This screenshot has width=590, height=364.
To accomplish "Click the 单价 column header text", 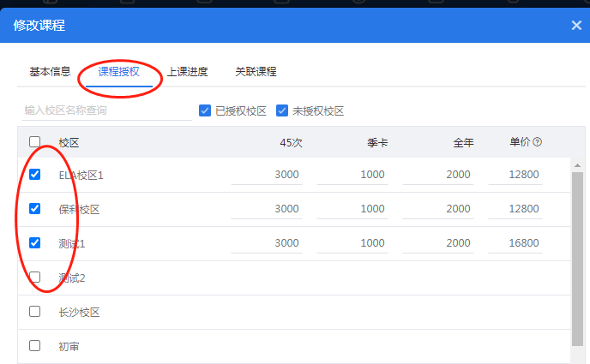I will tap(520, 142).
